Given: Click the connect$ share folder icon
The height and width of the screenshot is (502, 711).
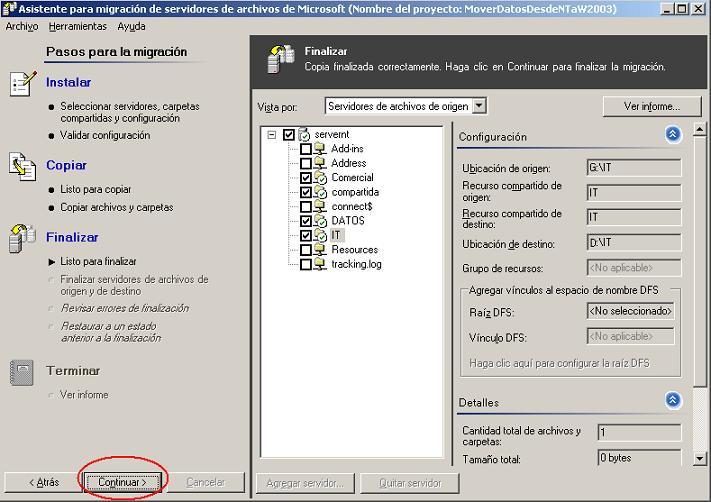Looking at the screenshot, I should click(x=320, y=206).
